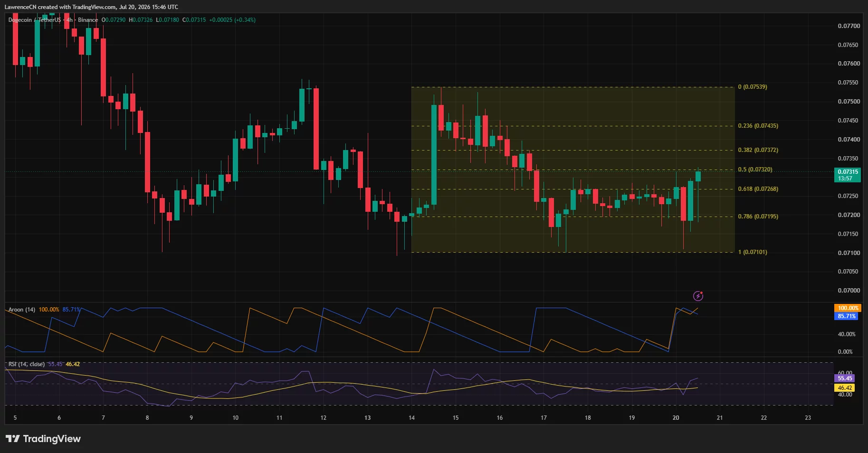Click the RSI legend value 46.42

click(73, 364)
